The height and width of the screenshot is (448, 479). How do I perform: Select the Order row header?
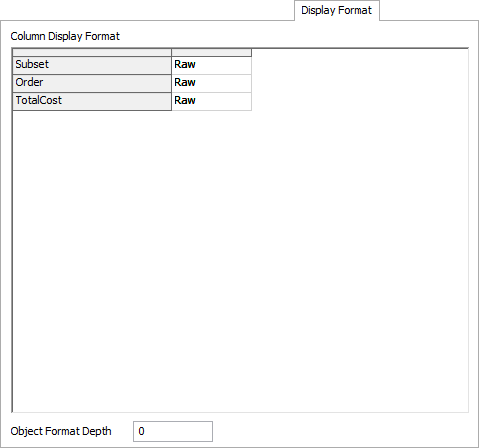click(x=92, y=83)
